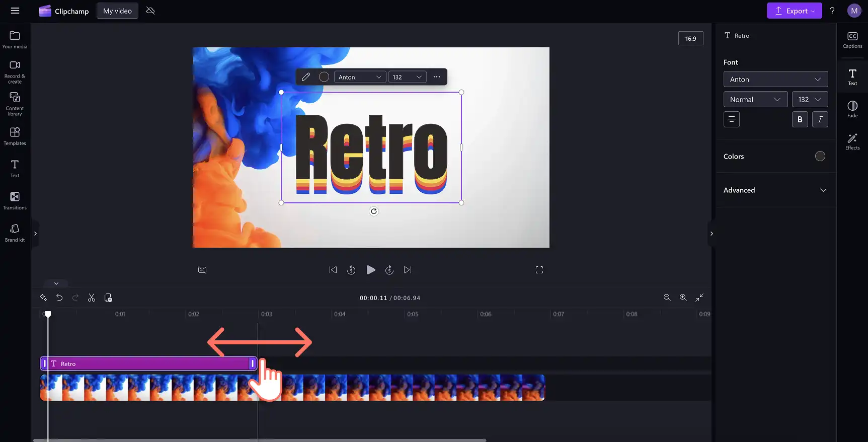Click the scissors split tool
868x442 pixels.
(92, 298)
